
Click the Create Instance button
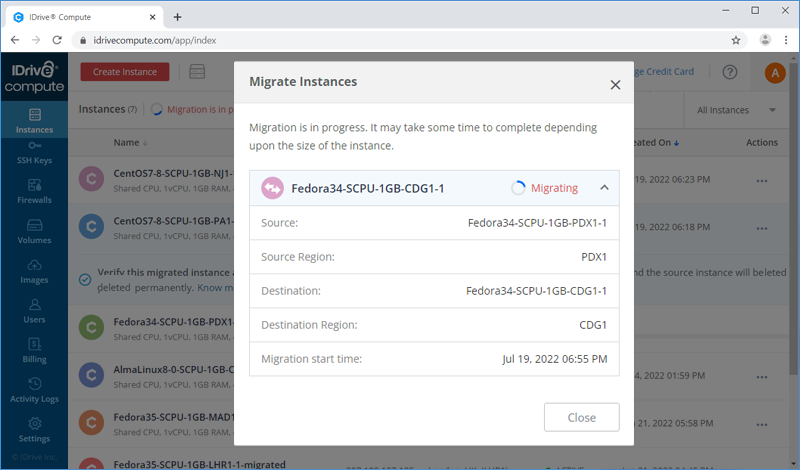(125, 72)
